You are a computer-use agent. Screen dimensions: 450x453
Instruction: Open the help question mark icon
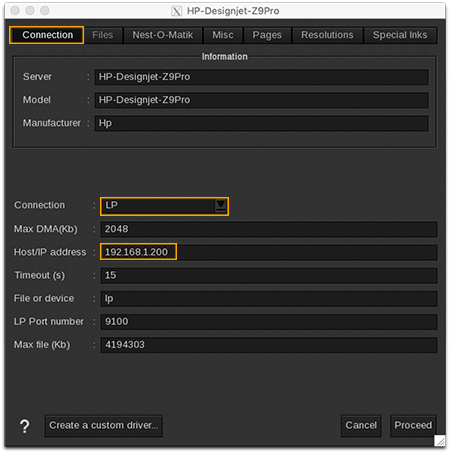[24, 426]
